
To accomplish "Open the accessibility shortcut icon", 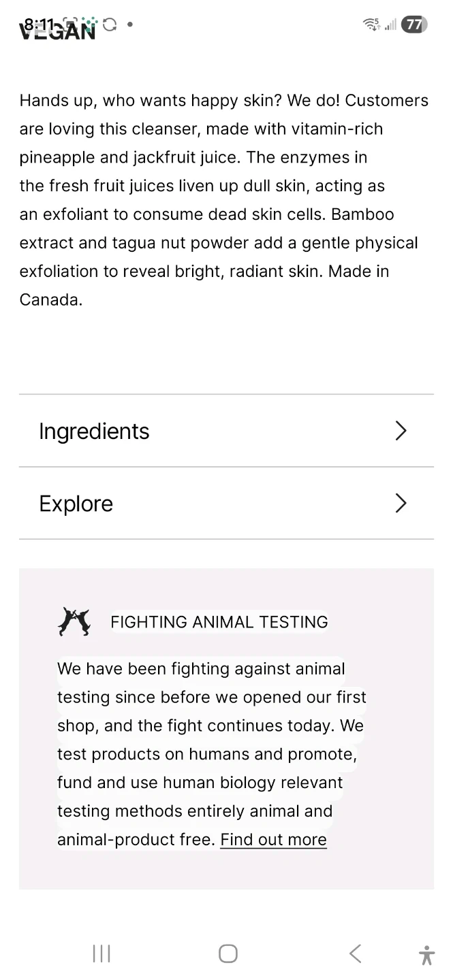I will [426, 955].
